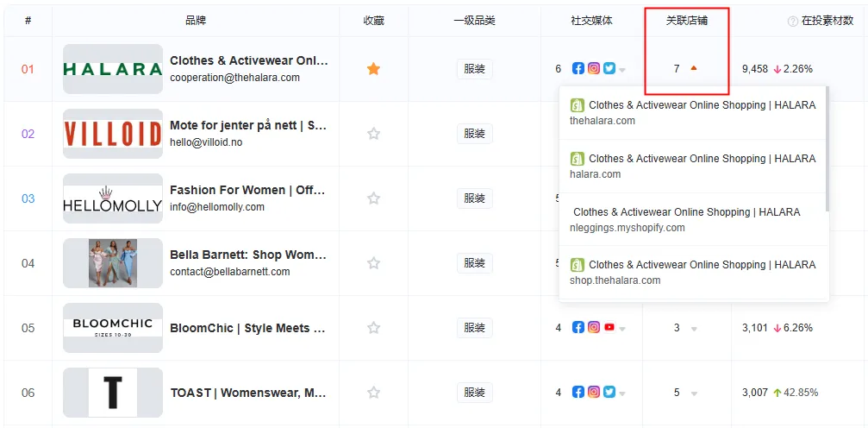Collapse HALARA's linked stores list arrow
The height and width of the screenshot is (428, 868).
tap(694, 68)
